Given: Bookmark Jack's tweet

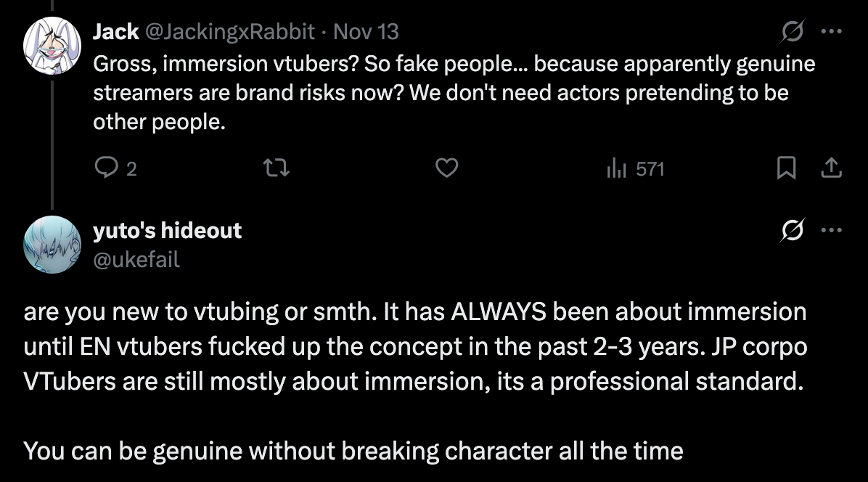Looking at the screenshot, I should [x=786, y=169].
